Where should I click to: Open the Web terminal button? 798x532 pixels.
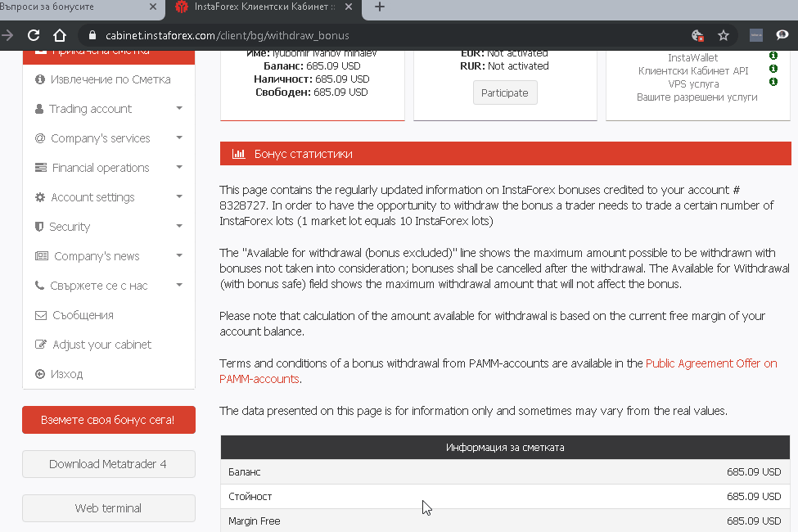click(x=108, y=508)
